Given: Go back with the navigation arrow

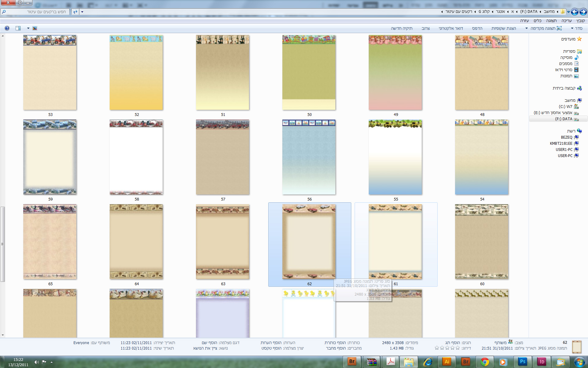Looking at the screenshot, I should (583, 12).
